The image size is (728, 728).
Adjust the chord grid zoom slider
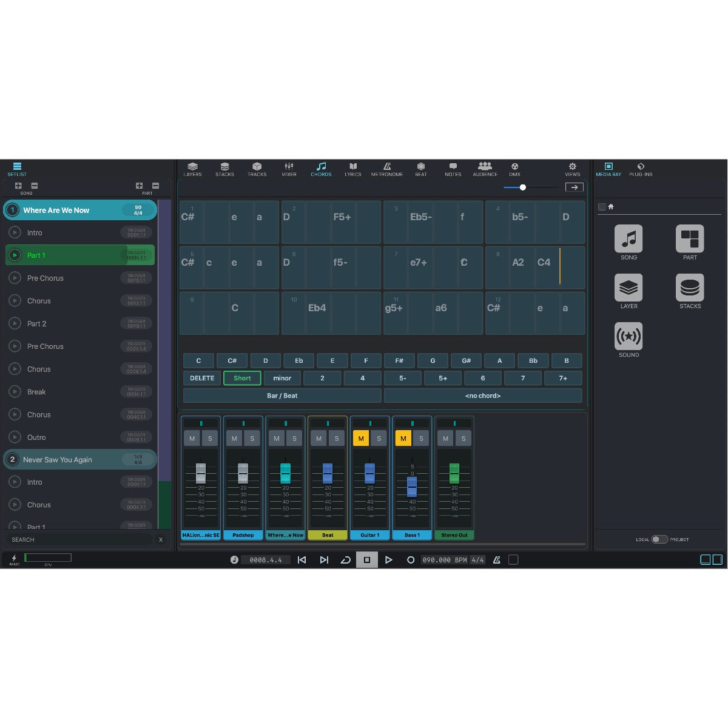coord(523,187)
